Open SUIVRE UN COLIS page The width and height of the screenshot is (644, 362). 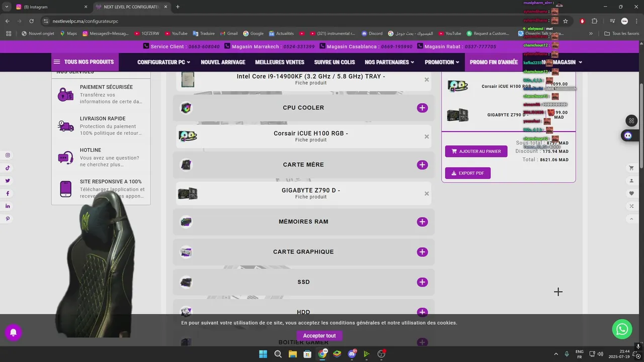tap(335, 62)
